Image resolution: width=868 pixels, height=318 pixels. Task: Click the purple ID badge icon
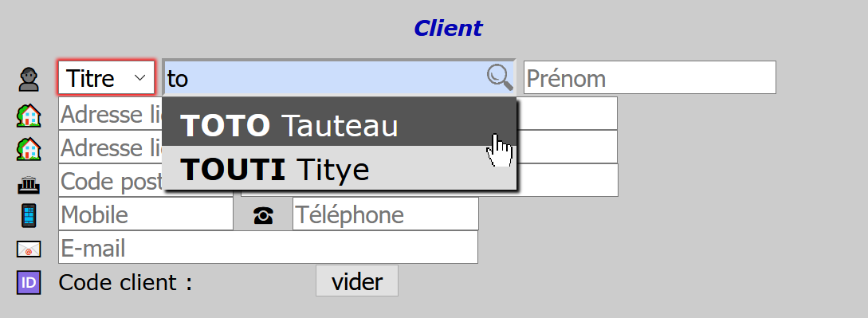tap(29, 283)
